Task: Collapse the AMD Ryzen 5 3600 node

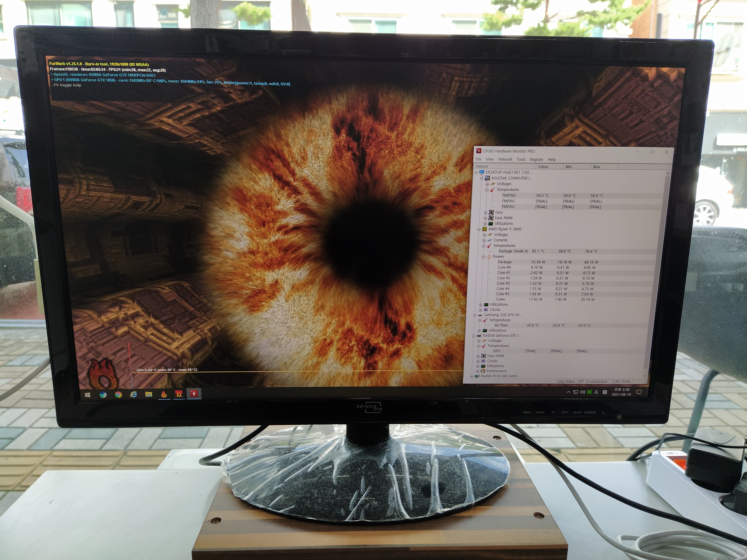Action: (x=479, y=230)
